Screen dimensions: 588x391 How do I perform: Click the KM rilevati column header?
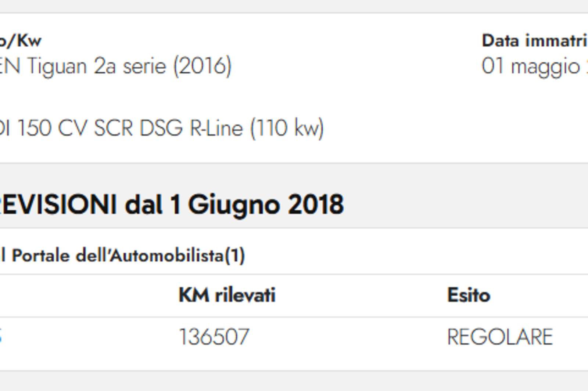point(227,295)
